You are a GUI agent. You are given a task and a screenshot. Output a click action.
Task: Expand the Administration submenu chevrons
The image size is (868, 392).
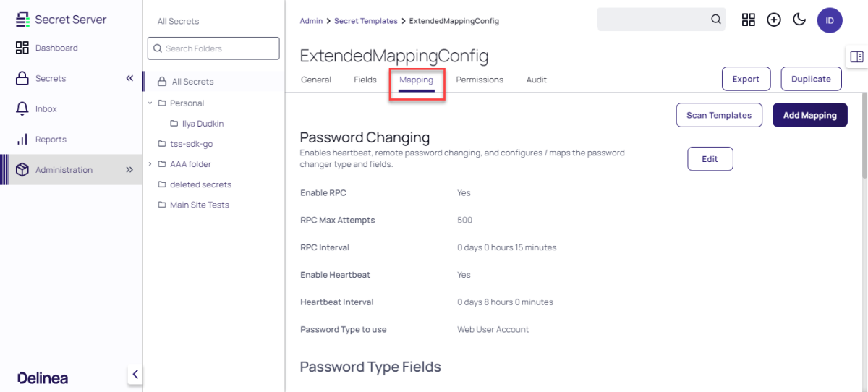pyautogui.click(x=129, y=170)
